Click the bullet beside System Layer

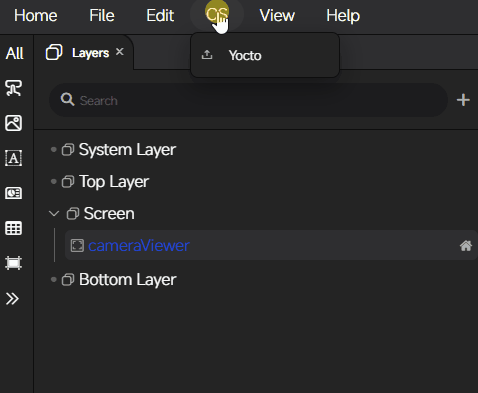pyautogui.click(x=53, y=149)
